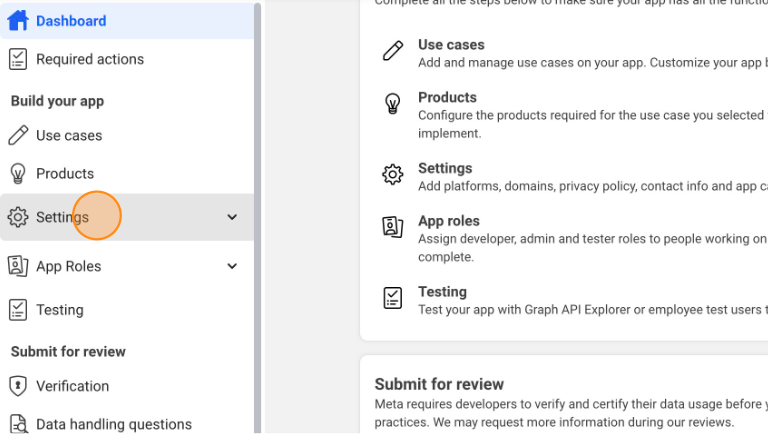Click the sidebar vertical scrollbar
The image size is (768, 438).
point(258,218)
